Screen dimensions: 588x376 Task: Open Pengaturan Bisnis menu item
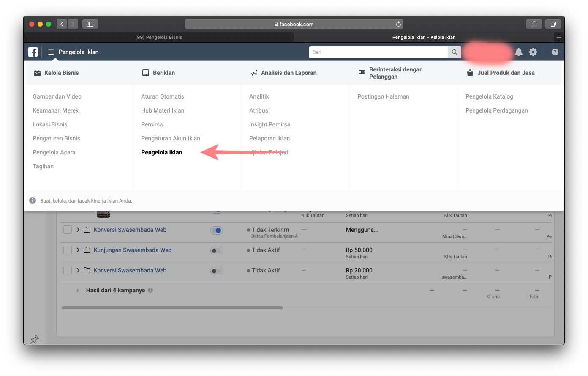tap(56, 138)
